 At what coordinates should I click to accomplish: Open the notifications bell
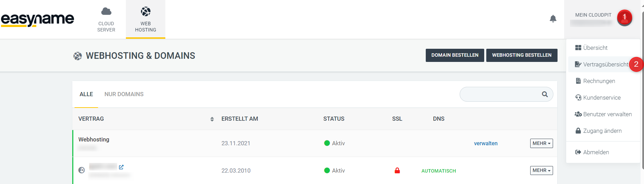coord(553,19)
